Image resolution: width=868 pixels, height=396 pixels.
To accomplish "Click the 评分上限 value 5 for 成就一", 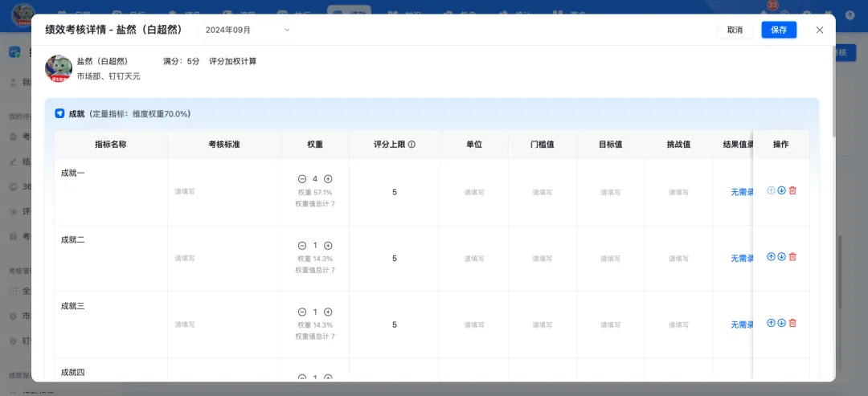I will tap(395, 192).
